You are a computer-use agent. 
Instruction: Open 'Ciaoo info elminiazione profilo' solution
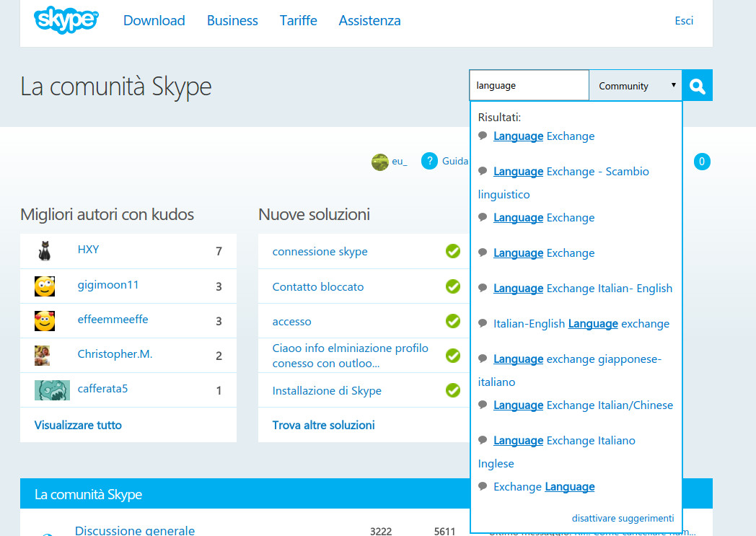[x=350, y=356]
